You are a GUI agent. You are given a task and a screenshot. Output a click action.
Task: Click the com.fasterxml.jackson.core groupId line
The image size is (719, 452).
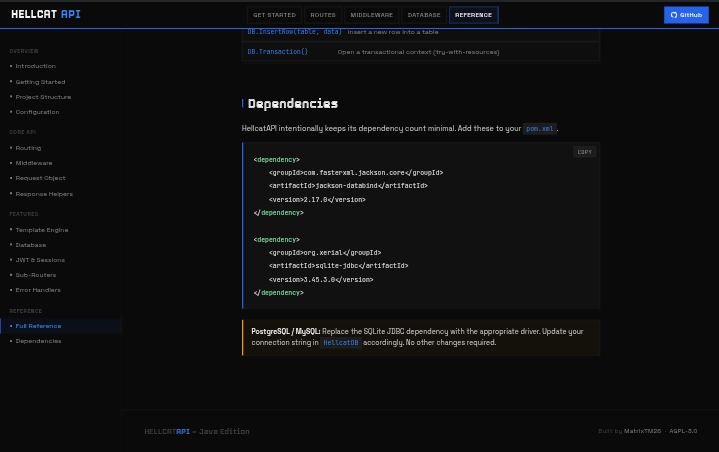356,173
